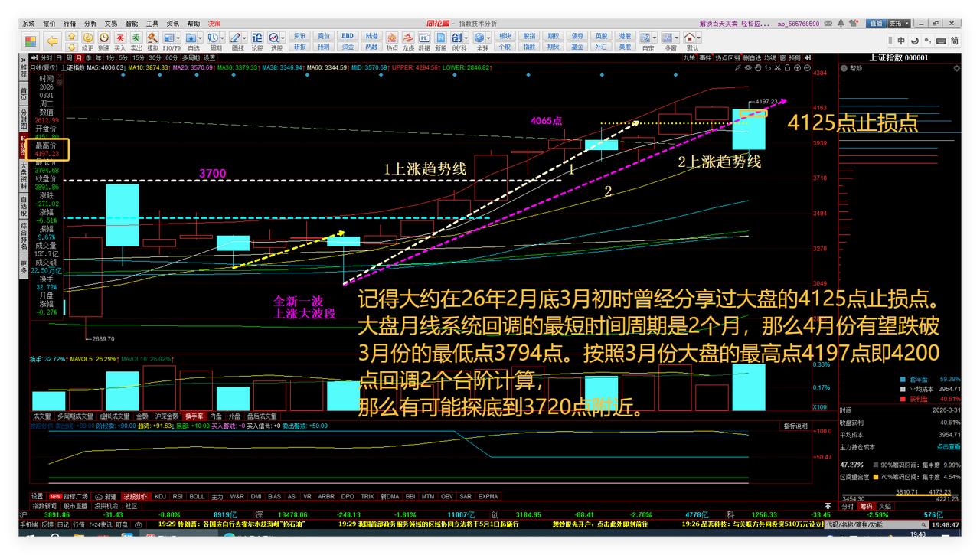
Task: Click the zoom-in plus circle on chart toolbar
Action: (797, 68)
